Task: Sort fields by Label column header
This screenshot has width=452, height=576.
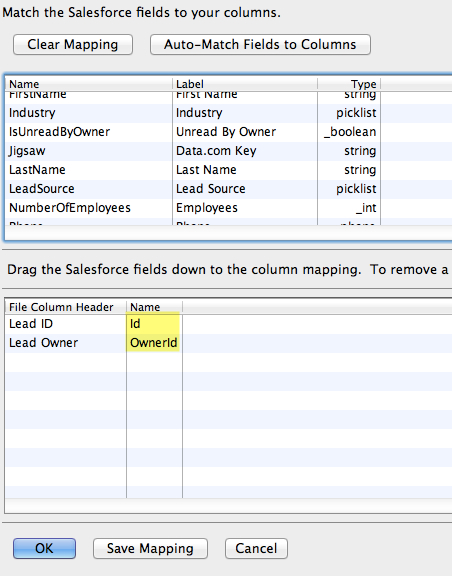Action: 245,84
